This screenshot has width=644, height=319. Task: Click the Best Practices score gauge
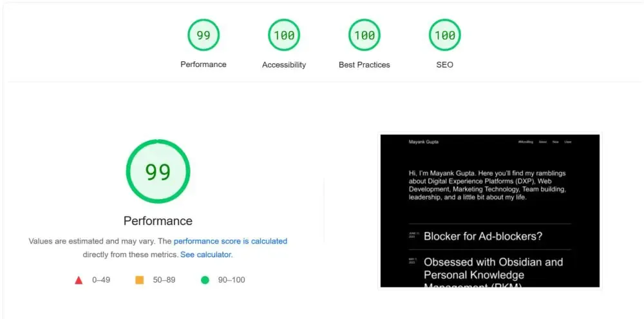click(365, 35)
